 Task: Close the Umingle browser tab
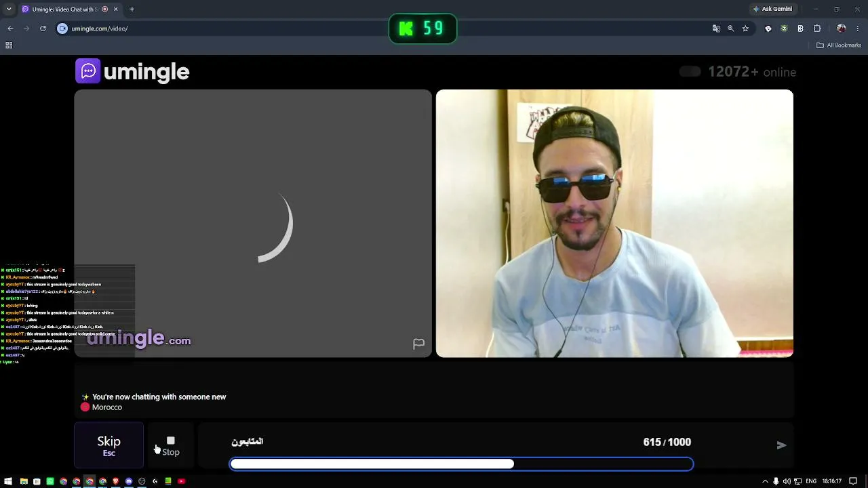pos(115,9)
